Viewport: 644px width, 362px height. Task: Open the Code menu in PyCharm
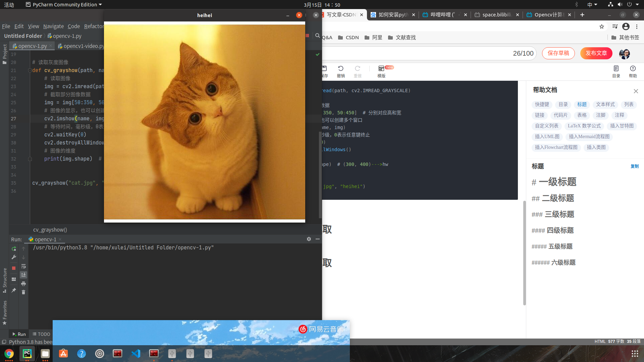click(x=74, y=26)
